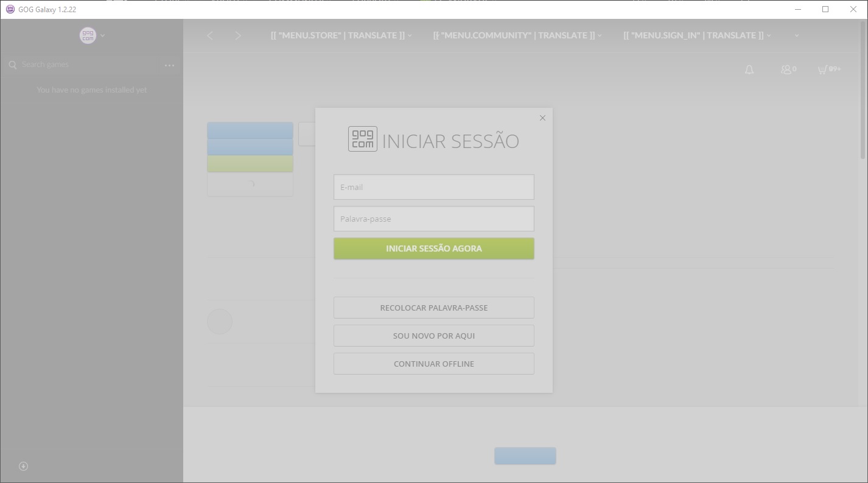Open the MENU.SIGN_IN menu

697,35
